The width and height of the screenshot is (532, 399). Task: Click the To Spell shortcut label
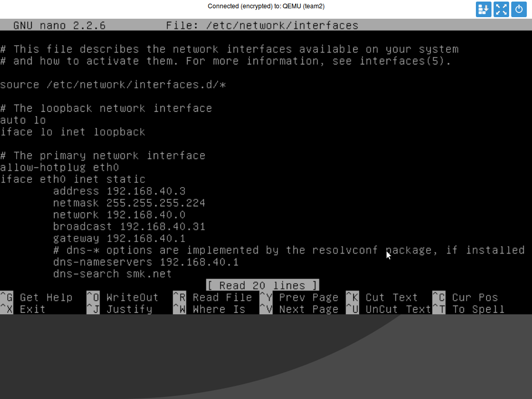point(478,309)
